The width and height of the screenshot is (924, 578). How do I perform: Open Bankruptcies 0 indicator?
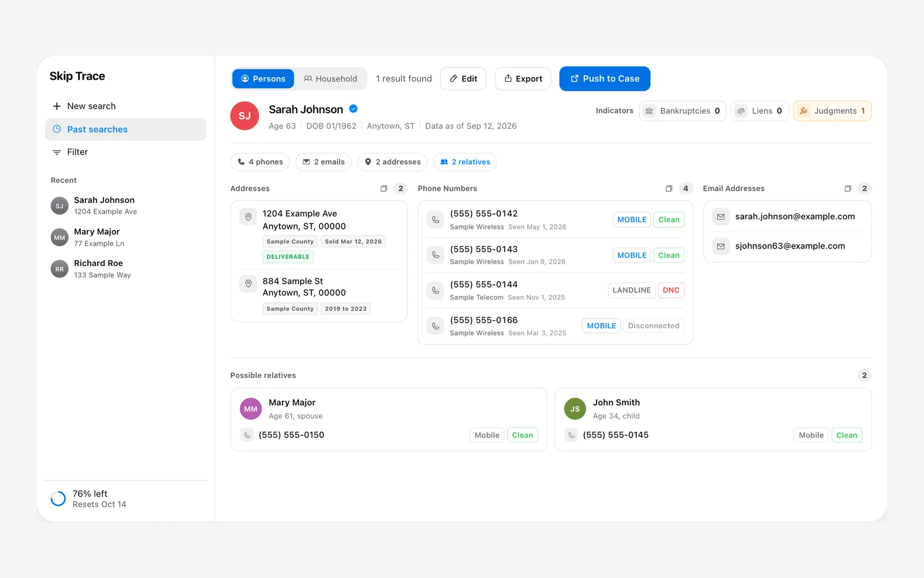click(683, 111)
